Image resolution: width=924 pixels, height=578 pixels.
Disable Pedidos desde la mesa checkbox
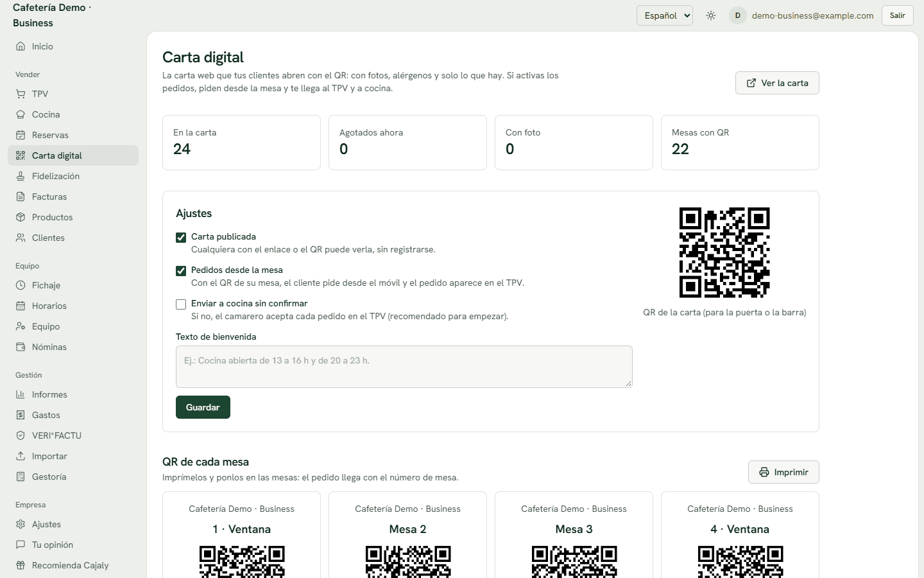coord(181,271)
